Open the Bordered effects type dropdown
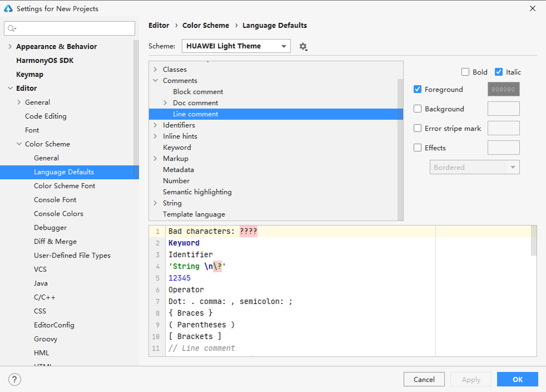The image size is (546, 392). (x=475, y=167)
